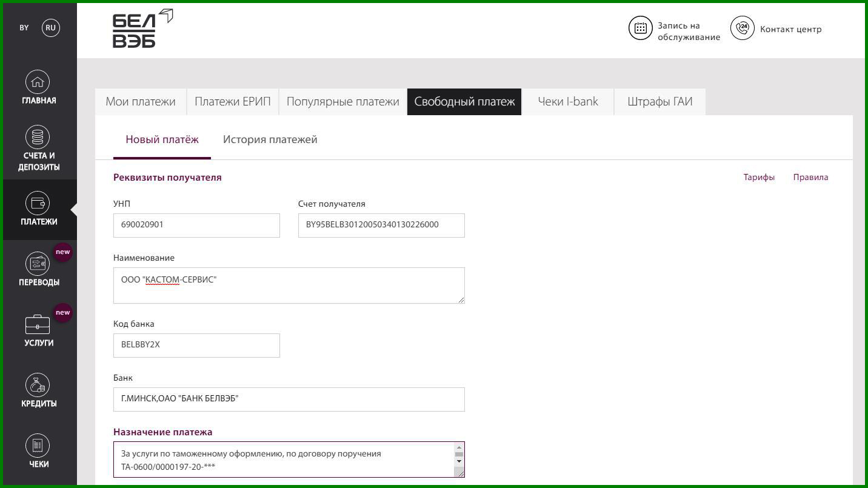
Task: Click the new badge on Услуги
Action: tap(63, 312)
